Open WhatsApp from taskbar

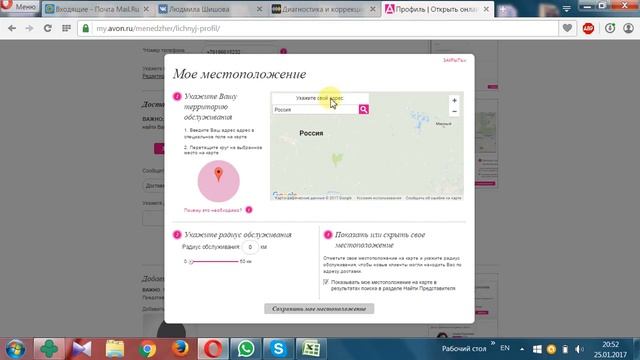(246, 349)
